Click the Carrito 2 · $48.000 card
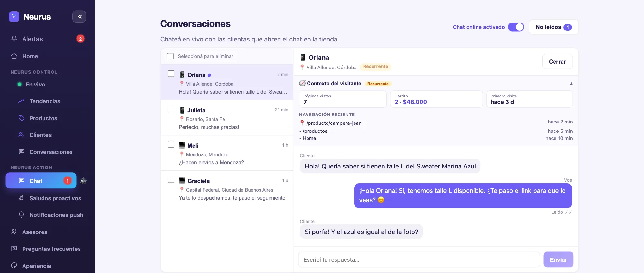 [436, 99]
